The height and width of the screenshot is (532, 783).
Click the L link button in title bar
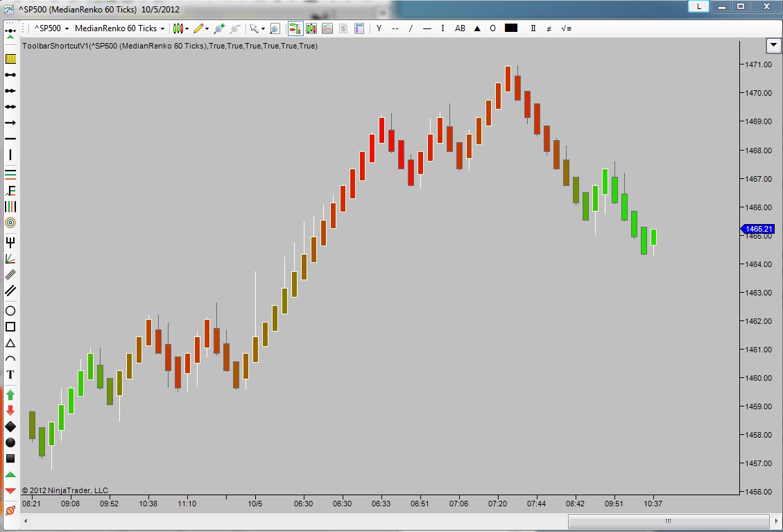click(698, 6)
